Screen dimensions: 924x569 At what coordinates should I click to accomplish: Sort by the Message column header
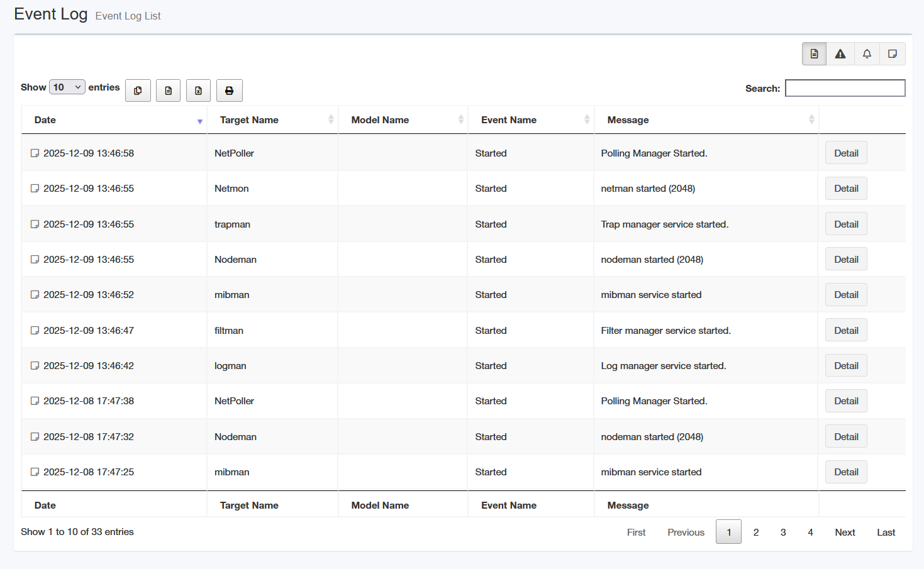point(706,120)
